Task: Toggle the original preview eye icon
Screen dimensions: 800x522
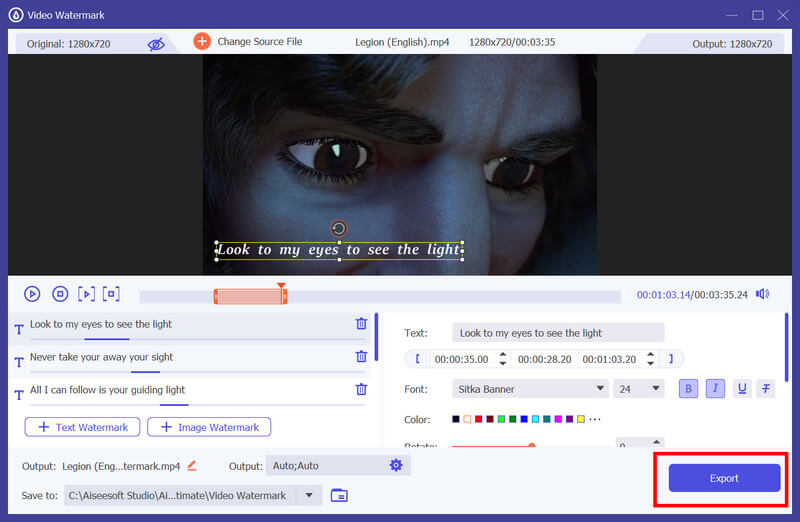Action: click(156, 44)
